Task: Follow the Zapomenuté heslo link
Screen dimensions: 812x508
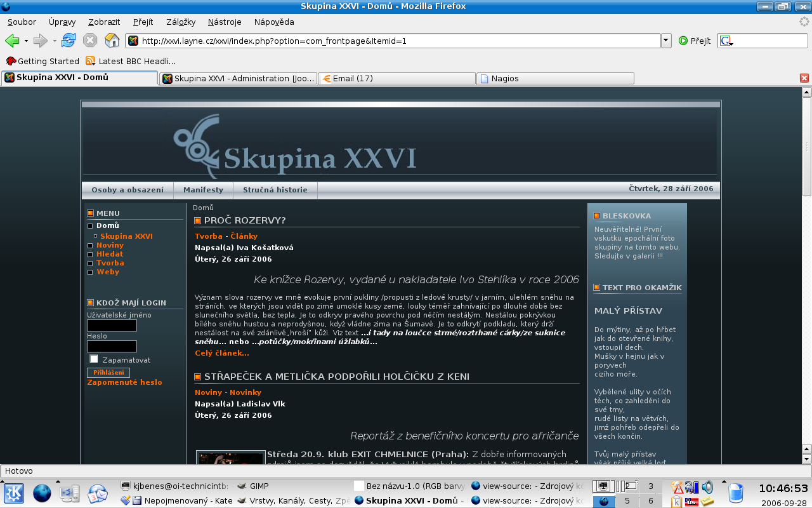Action: click(124, 382)
